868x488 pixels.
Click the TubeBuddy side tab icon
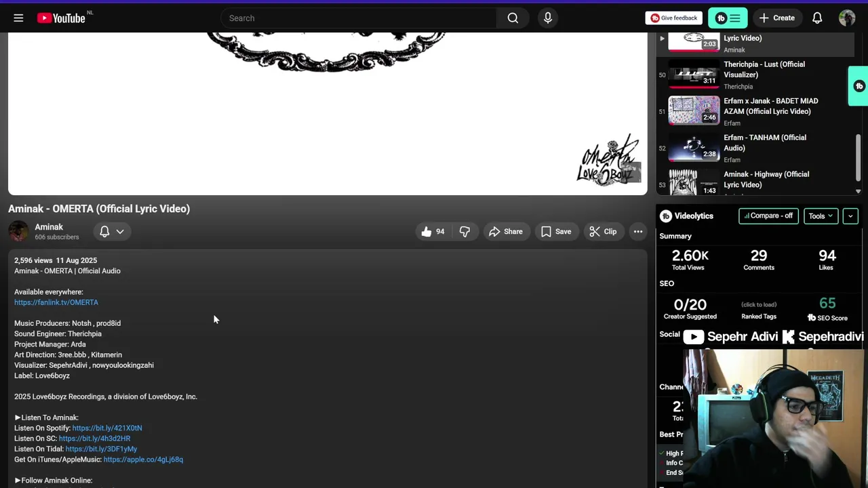point(859,86)
